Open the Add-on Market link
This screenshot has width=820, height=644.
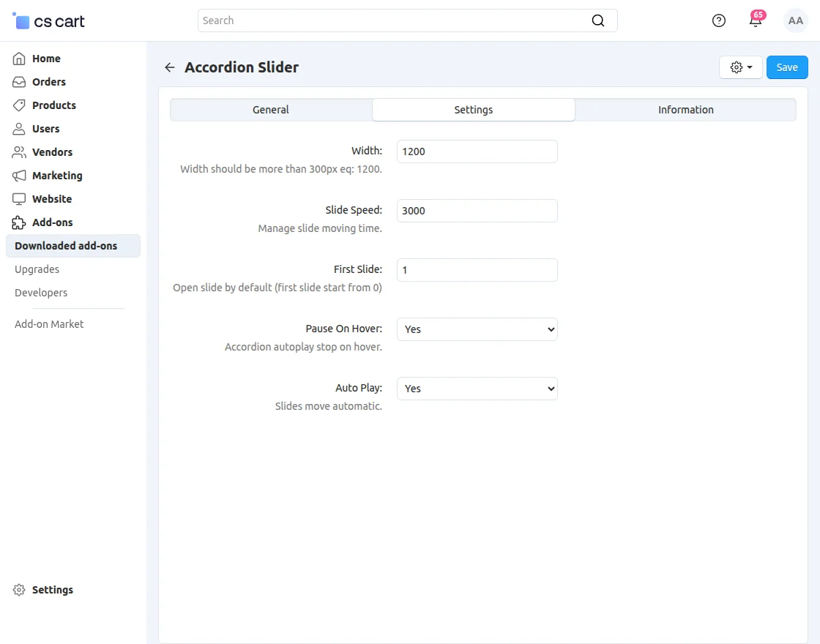pyautogui.click(x=48, y=323)
